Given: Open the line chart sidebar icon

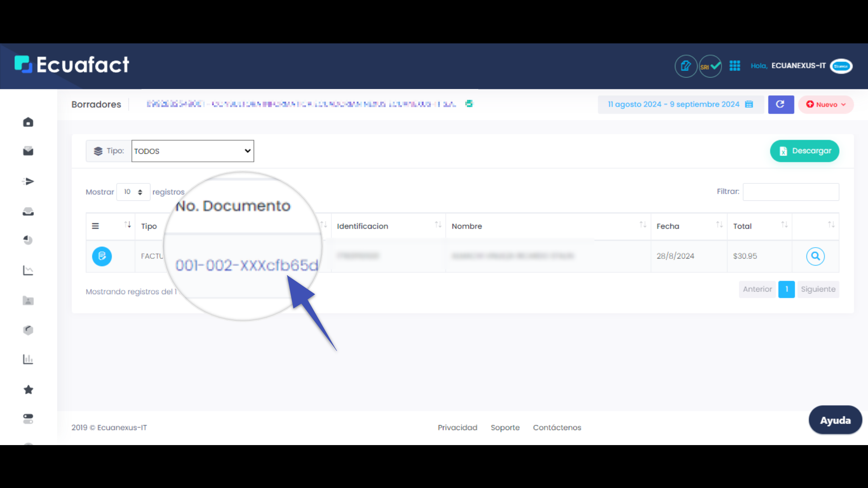Looking at the screenshot, I should point(28,270).
